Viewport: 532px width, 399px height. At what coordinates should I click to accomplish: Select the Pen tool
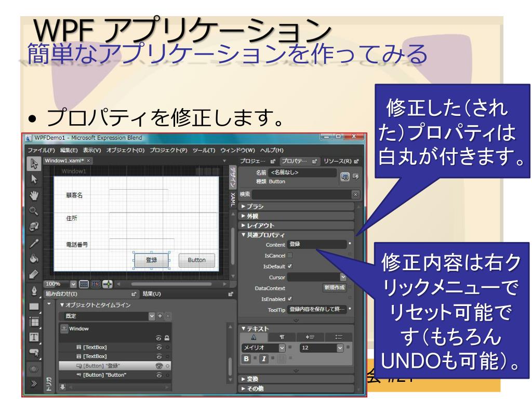pos(34,291)
